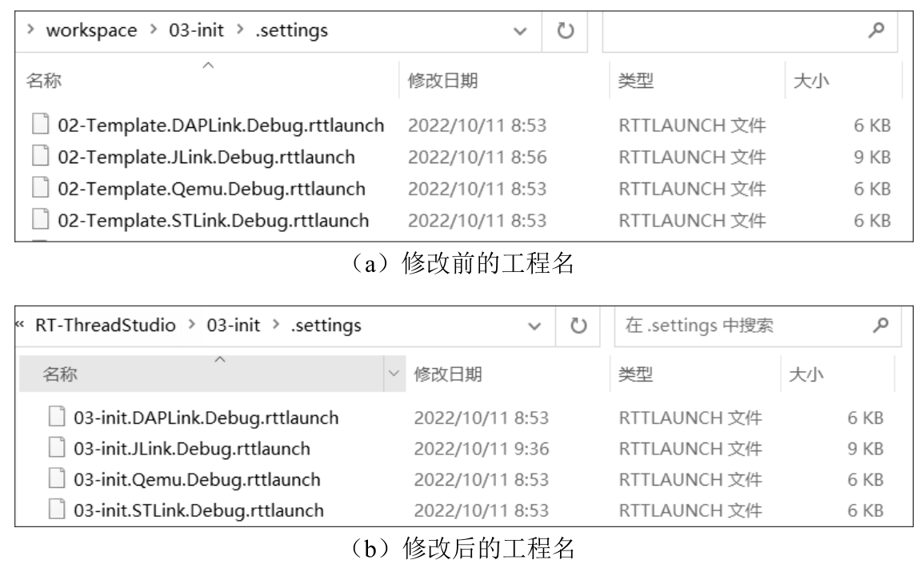
Task: Click the file icon of 02-Template.DAPLink.Debug.rttlaunch
Action: [39, 126]
